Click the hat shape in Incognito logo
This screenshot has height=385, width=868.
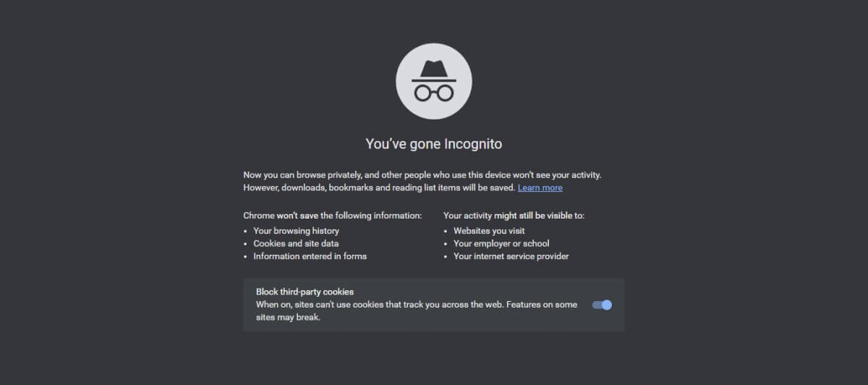[x=434, y=69]
